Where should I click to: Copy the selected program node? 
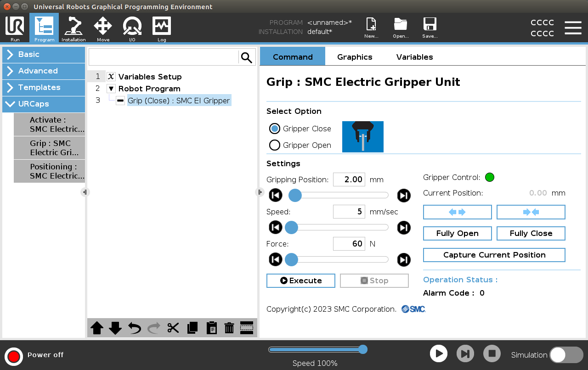tap(192, 328)
